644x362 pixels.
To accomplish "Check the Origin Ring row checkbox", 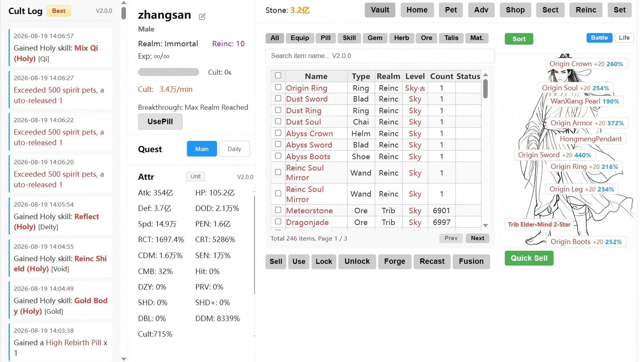I will coord(278,87).
